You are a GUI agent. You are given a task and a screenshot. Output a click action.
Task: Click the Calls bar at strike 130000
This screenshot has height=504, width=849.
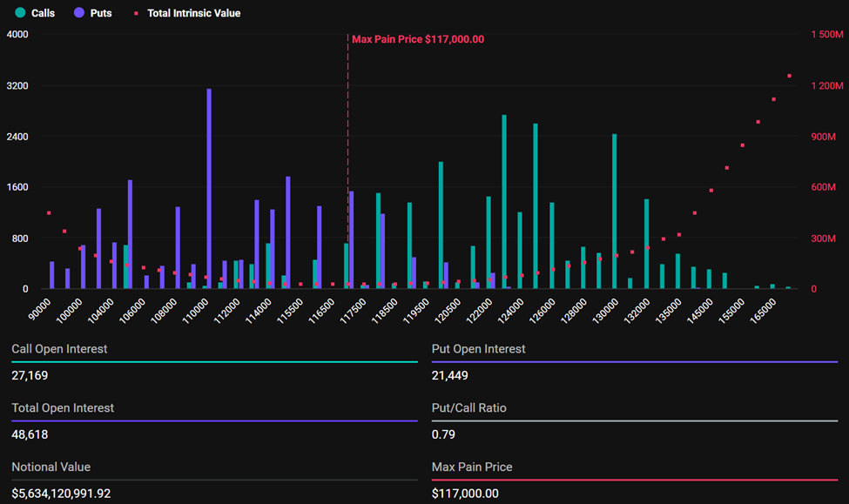coord(615,209)
